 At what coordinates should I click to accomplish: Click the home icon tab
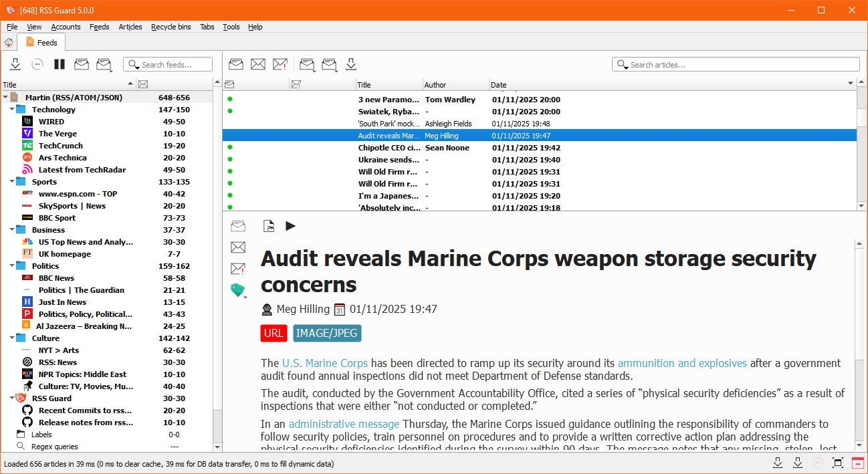click(9, 42)
